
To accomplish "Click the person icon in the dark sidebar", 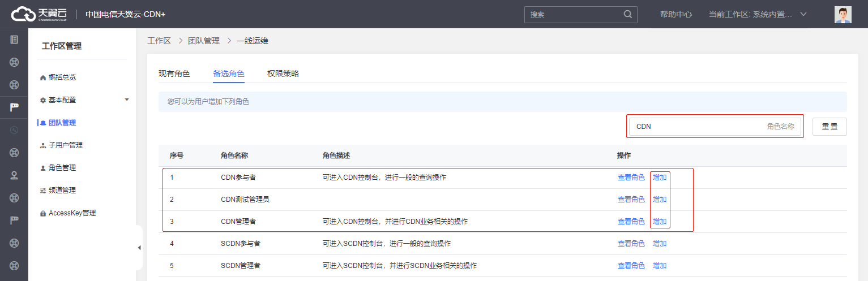I will pyautogui.click(x=14, y=175).
